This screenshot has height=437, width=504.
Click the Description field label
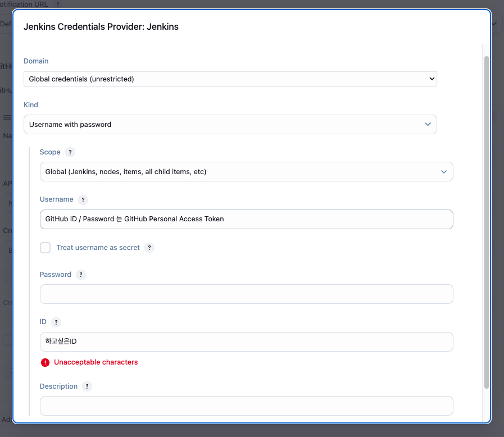pyautogui.click(x=58, y=386)
